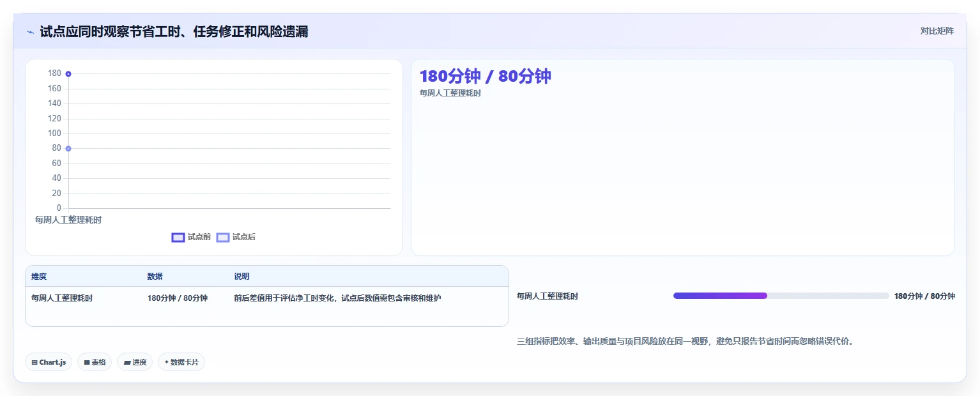Click the card subtitle 每周人工整理耗时
This screenshot has width=980, height=396.
click(450, 93)
